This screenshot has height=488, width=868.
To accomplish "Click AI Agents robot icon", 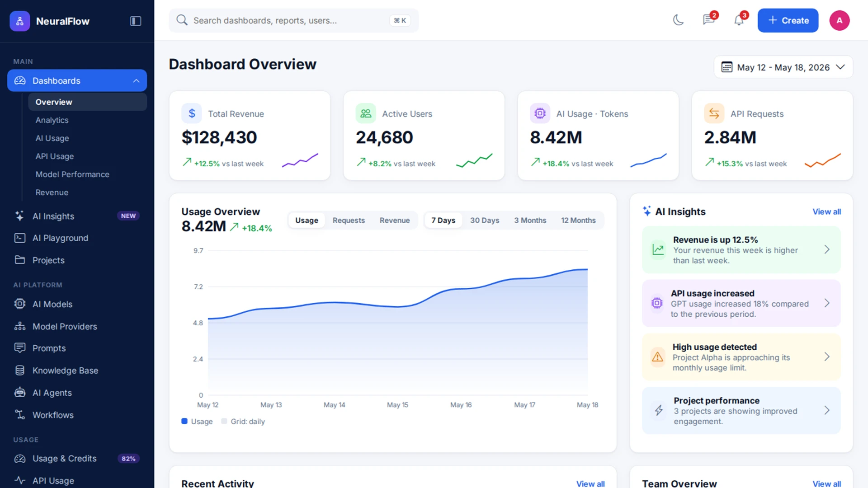I will (19, 392).
